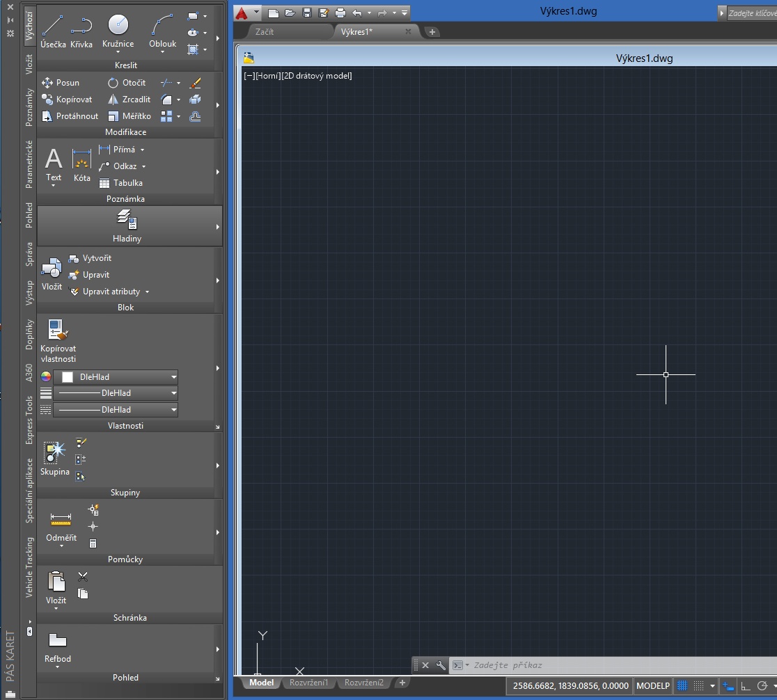Viewport: 777px width, 700px height.
Task: Expand the Kreslit panel with its side arrow
Action: pyautogui.click(x=217, y=38)
